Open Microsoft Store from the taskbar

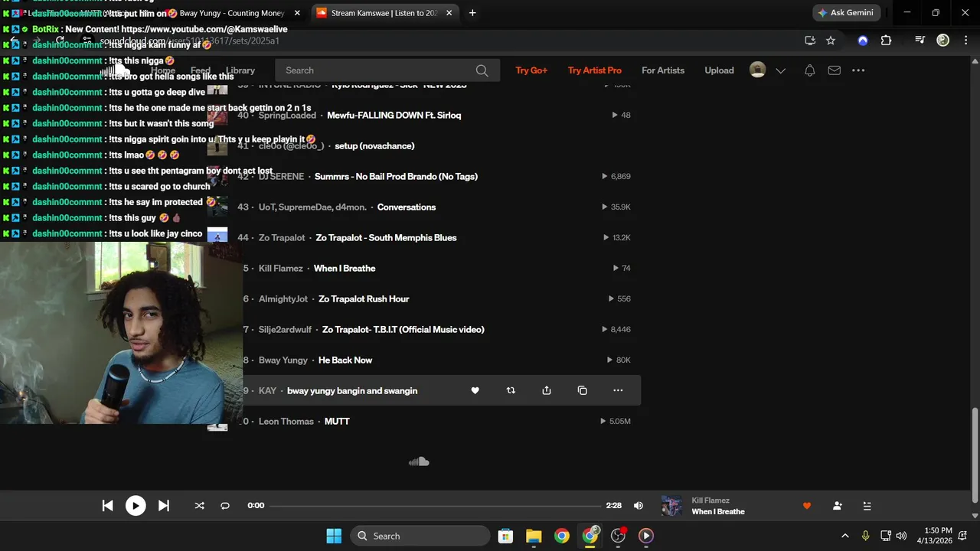click(505, 536)
